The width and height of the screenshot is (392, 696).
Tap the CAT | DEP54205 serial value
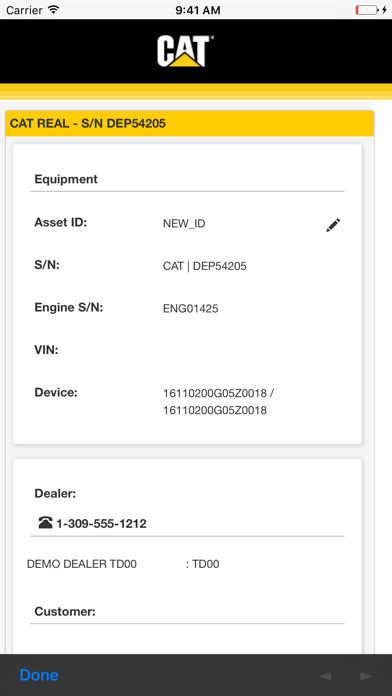coord(205,266)
